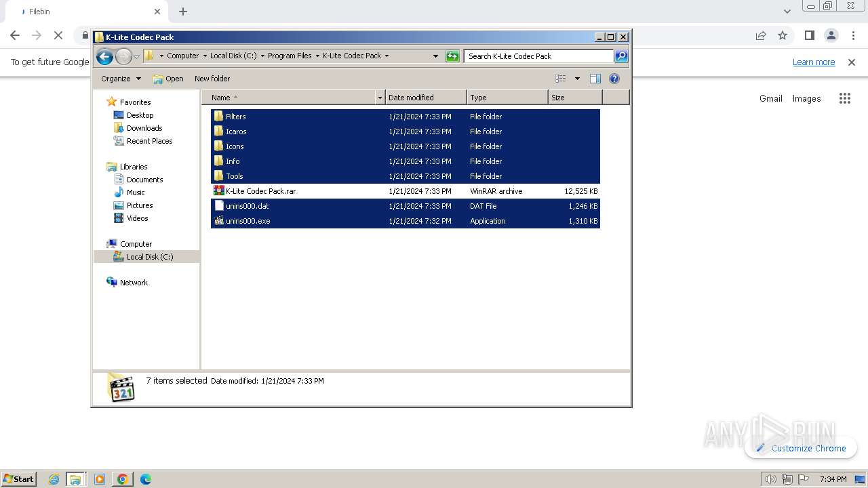Select the unins000.exe application
Viewport: 868px width, 488px height.
pos(406,221)
